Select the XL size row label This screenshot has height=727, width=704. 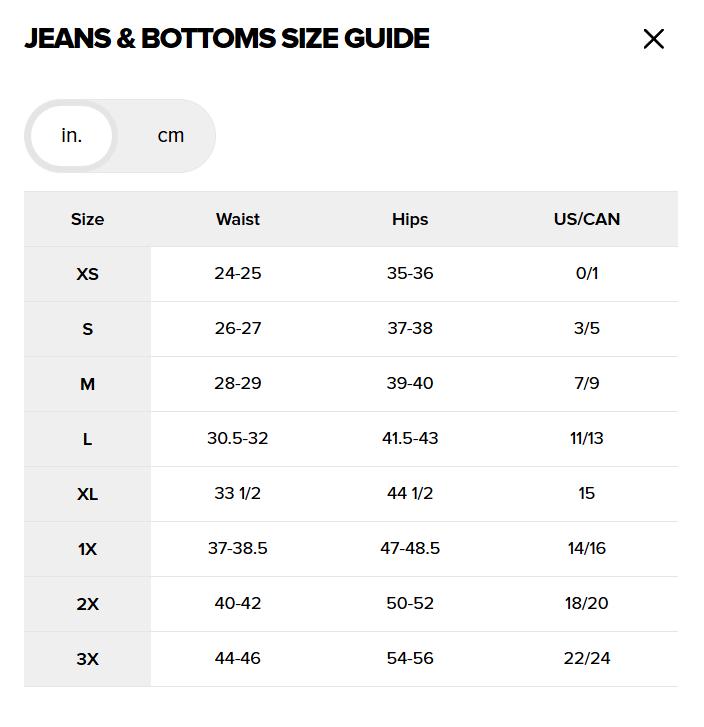coord(87,494)
